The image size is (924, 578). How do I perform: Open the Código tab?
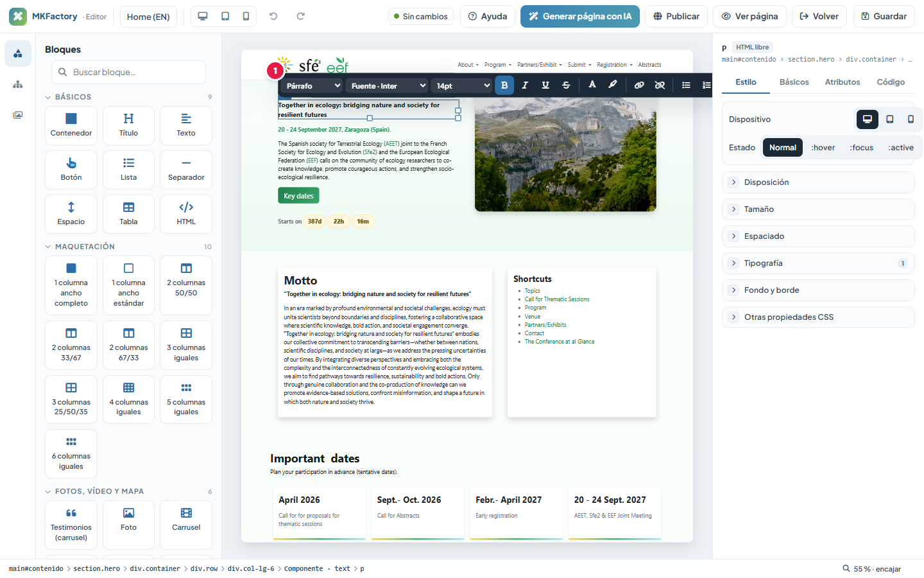tap(891, 82)
